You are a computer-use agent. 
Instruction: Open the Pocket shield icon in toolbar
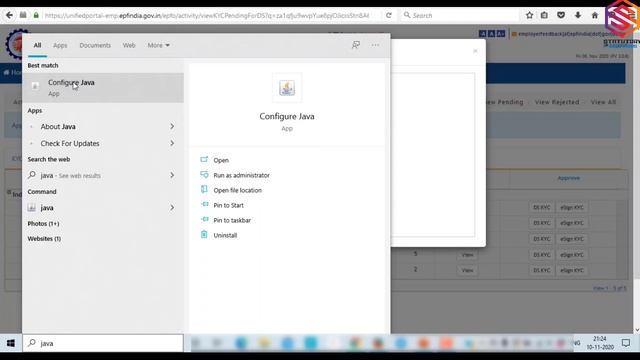561,15
